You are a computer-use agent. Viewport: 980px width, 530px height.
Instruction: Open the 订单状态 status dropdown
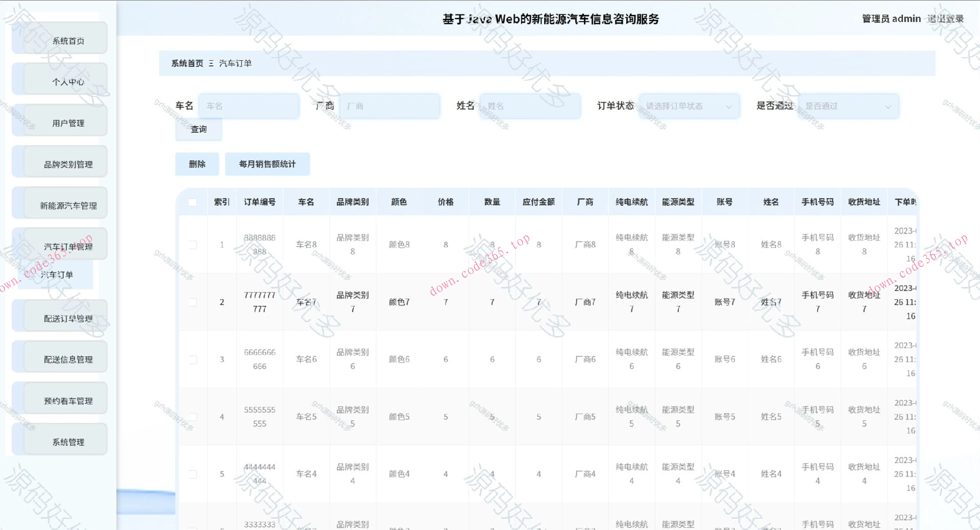(689, 106)
